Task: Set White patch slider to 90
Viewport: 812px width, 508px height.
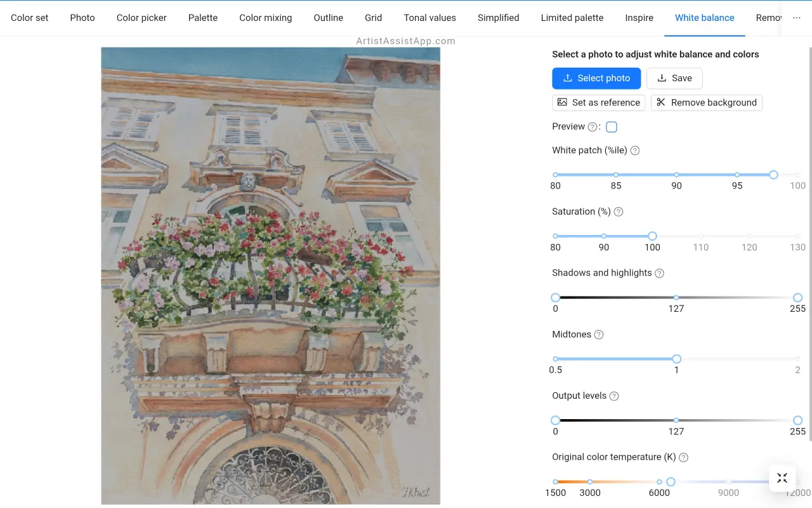Action: point(676,175)
